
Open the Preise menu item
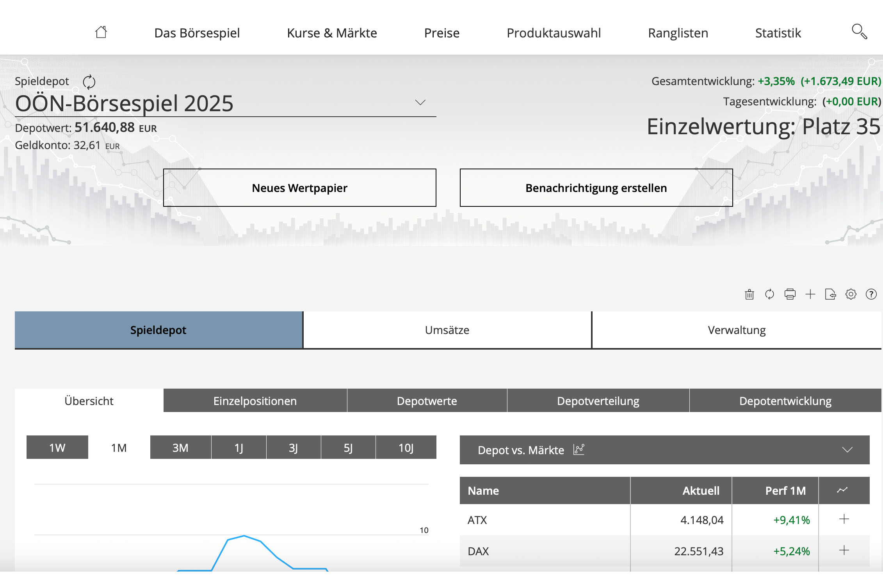(442, 33)
